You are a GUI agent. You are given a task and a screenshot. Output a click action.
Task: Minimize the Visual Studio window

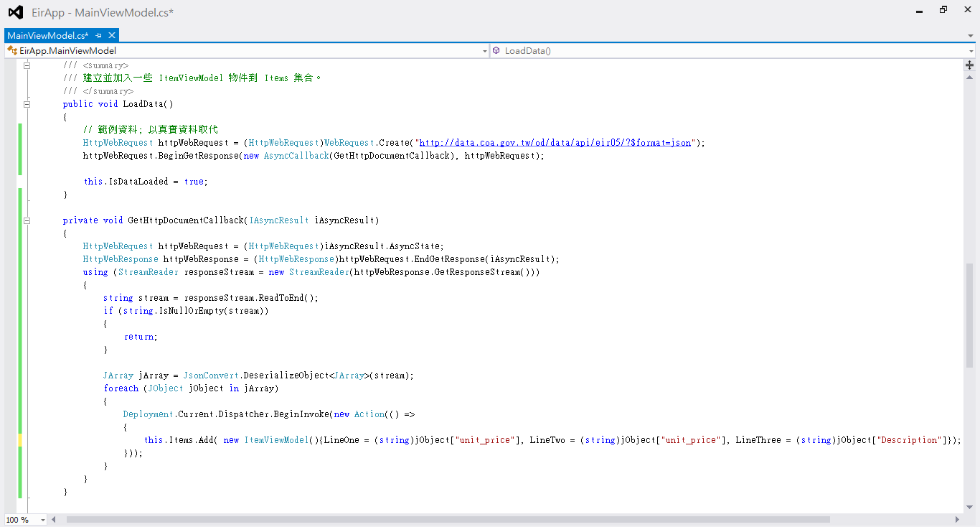[920, 11]
